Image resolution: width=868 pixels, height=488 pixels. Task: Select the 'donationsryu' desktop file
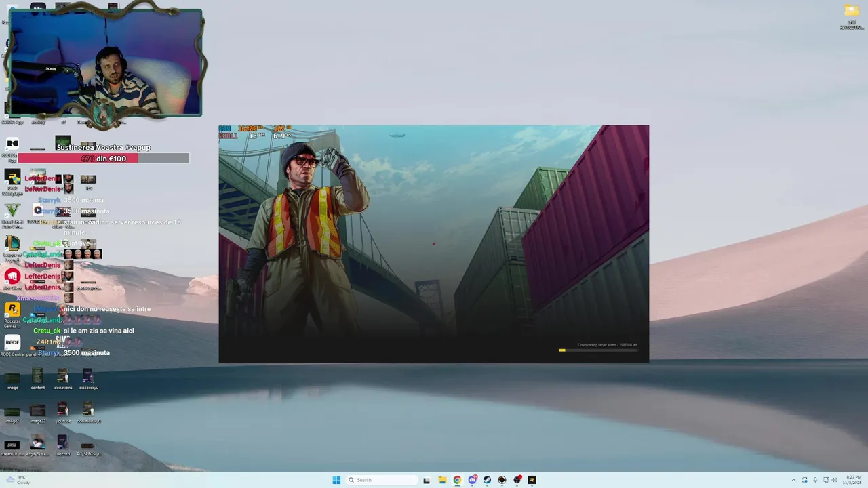pyautogui.click(x=88, y=412)
